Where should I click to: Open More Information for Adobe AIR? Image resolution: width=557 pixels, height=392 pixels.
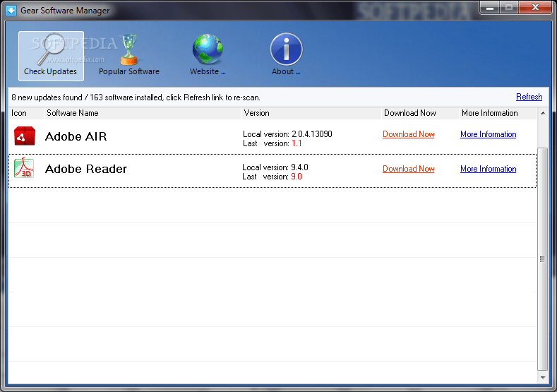pos(488,134)
